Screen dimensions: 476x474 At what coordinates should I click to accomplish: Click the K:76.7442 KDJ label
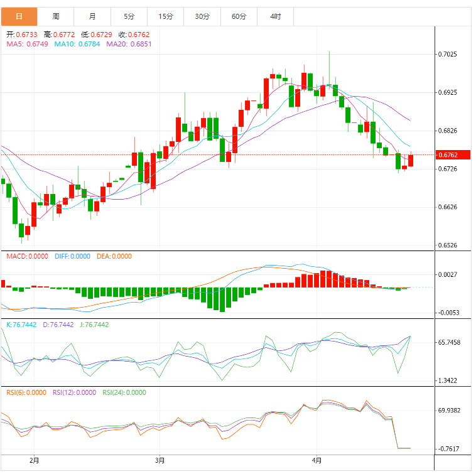pyautogui.click(x=21, y=325)
